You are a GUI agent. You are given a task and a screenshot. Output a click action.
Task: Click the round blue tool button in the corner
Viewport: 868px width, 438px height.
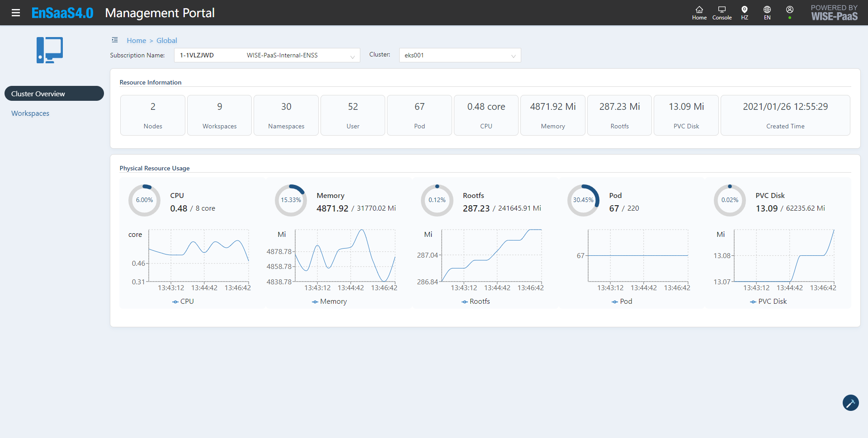click(x=850, y=402)
